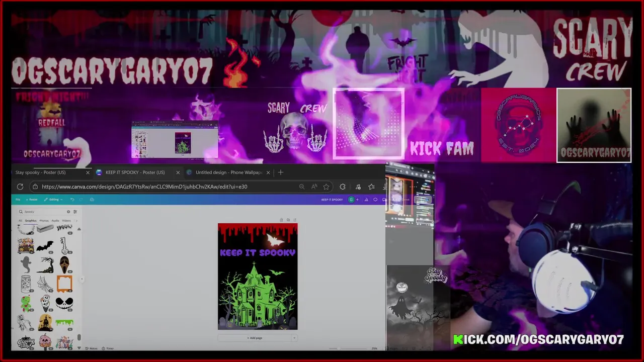The width and height of the screenshot is (644, 362).
Task: Expand the Editing mode dropdown
Action: click(x=53, y=200)
